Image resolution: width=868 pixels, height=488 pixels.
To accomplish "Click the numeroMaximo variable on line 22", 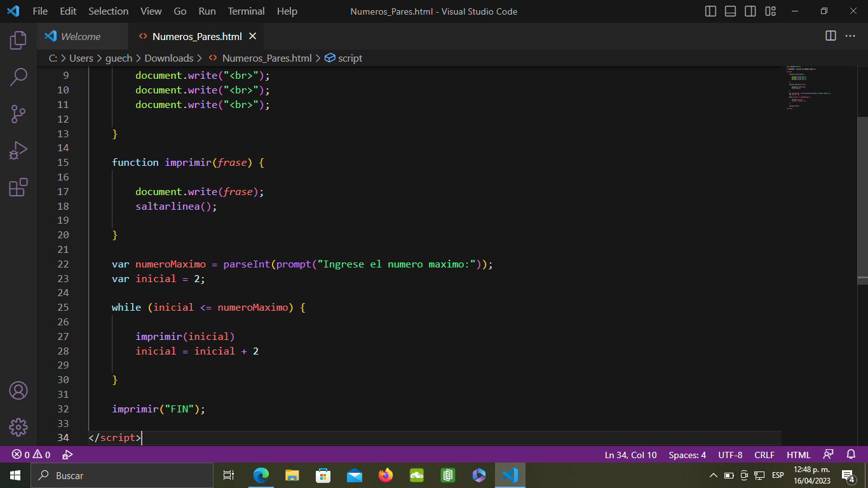I will pyautogui.click(x=170, y=264).
